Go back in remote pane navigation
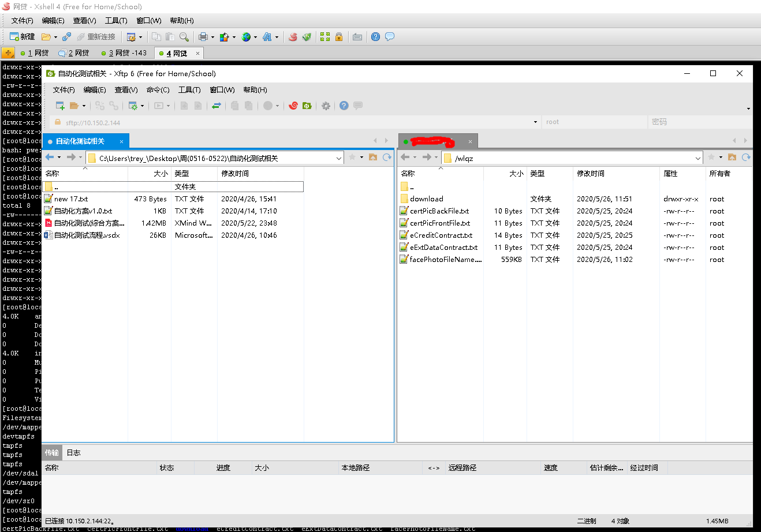 coord(405,157)
